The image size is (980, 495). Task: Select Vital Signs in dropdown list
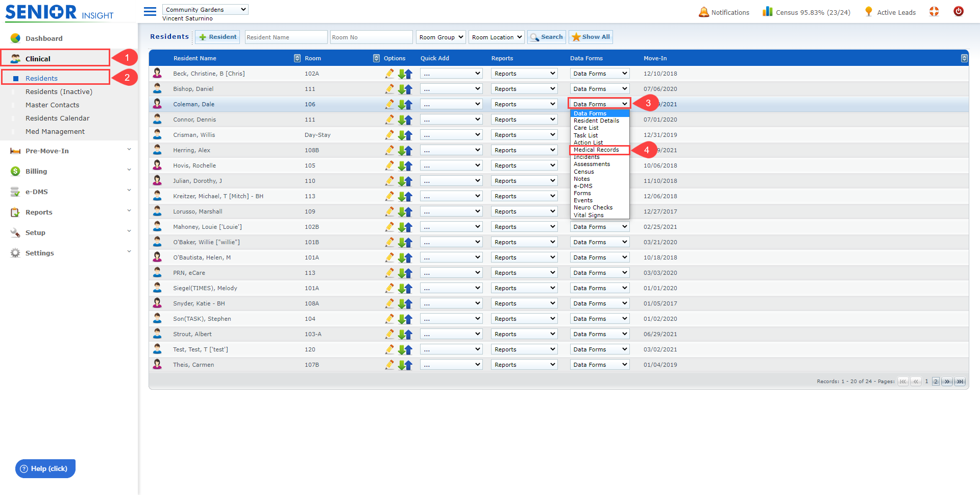pyautogui.click(x=600, y=215)
